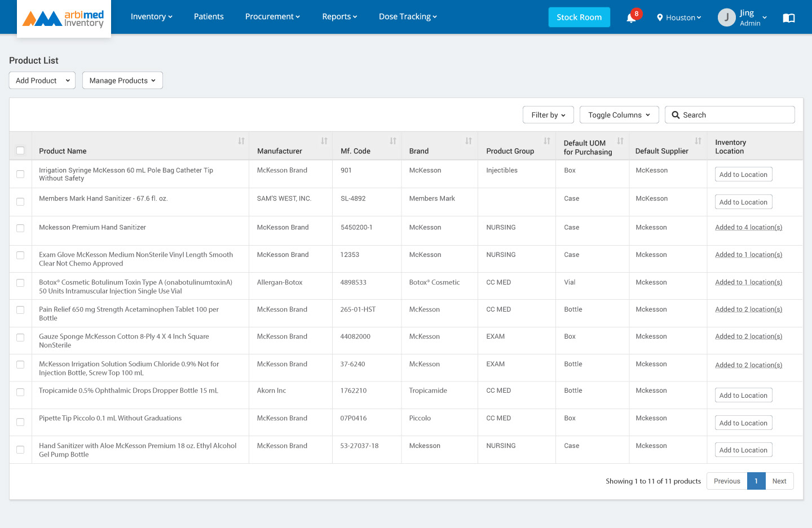This screenshot has height=528, width=812.
Task: Add Members Mark Hand Sanitizer to location
Action: pyautogui.click(x=743, y=202)
